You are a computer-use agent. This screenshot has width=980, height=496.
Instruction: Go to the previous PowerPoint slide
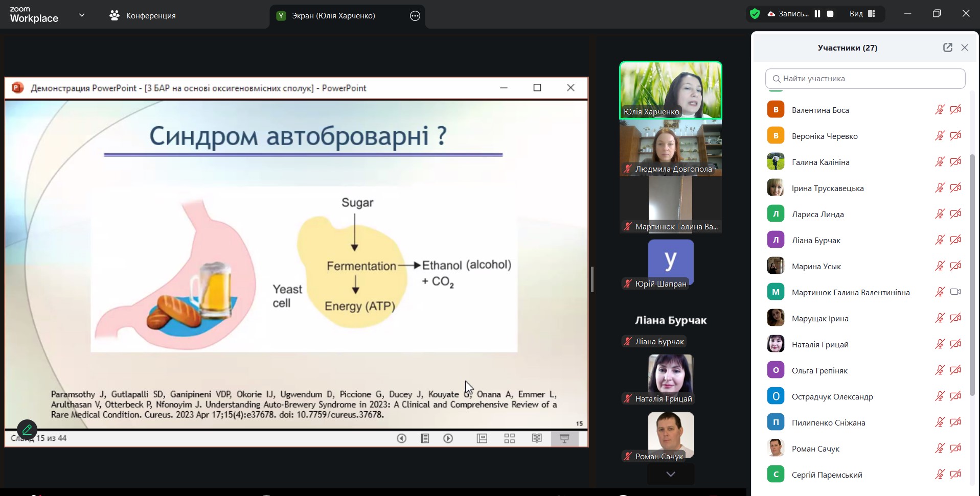pos(401,438)
